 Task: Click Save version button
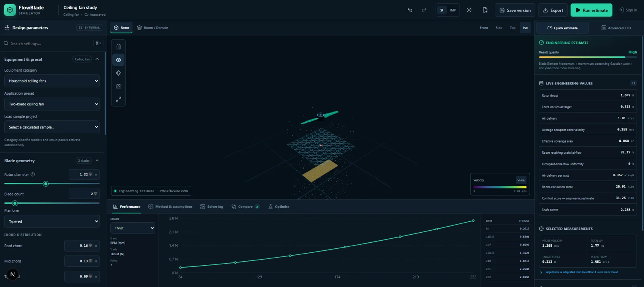tap(515, 10)
